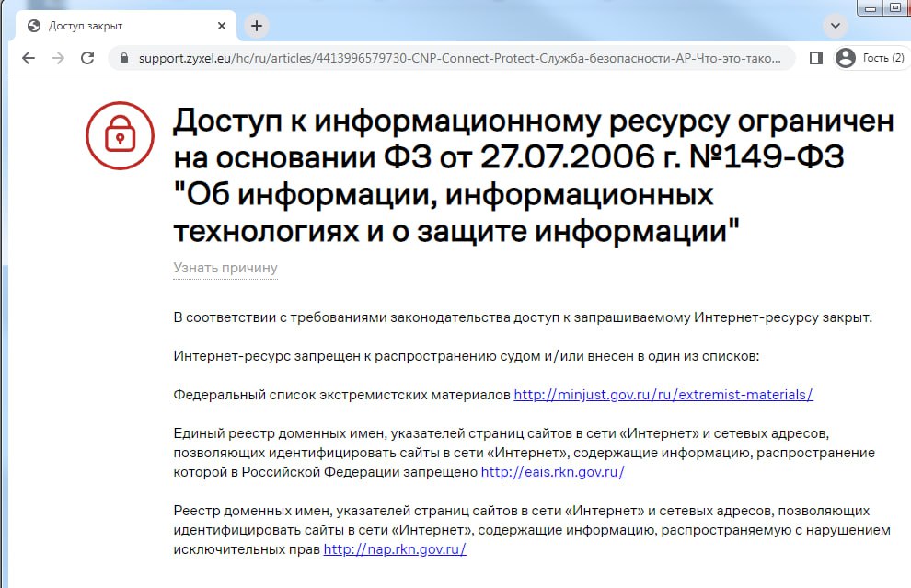This screenshot has width=911, height=588.
Task: Click the "Доступ к информационному ресурсу ограничен" heading
Action: [x=534, y=176]
